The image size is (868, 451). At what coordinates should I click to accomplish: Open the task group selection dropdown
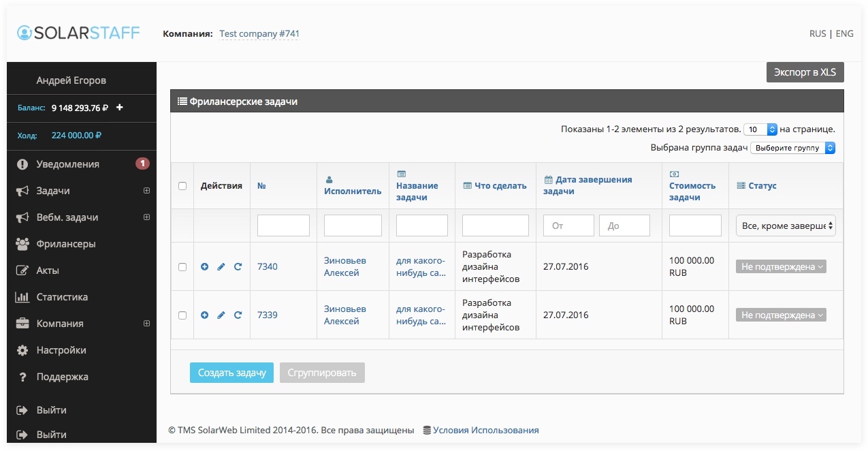tap(792, 148)
